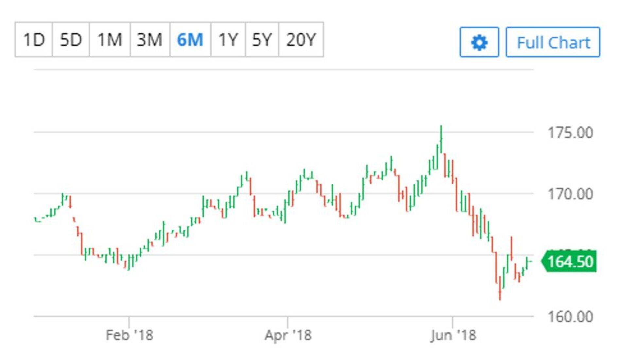Switch to the 1Y view
Viewport: 628px width, 364px height.
click(x=228, y=40)
